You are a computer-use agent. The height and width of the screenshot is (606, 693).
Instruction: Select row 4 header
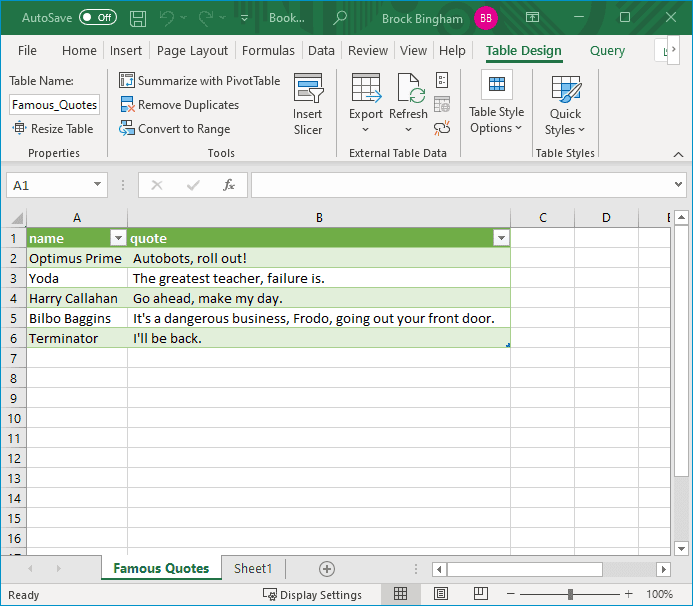click(13, 298)
